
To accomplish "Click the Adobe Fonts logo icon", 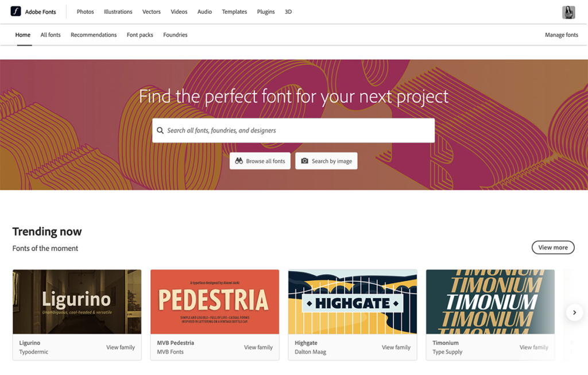I will coord(16,11).
